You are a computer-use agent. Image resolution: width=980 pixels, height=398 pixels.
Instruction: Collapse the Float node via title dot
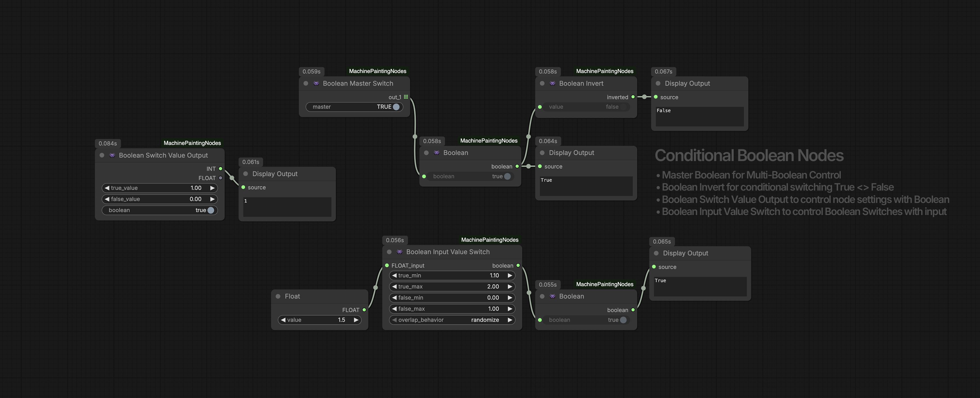click(x=278, y=296)
